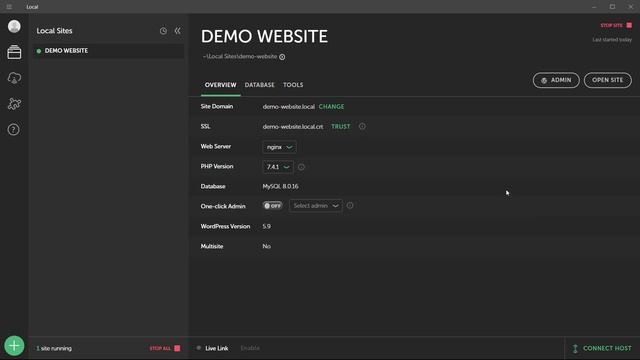Open the site folder arrow icon
Image resolution: width=640 pixels, height=360 pixels.
(x=282, y=57)
